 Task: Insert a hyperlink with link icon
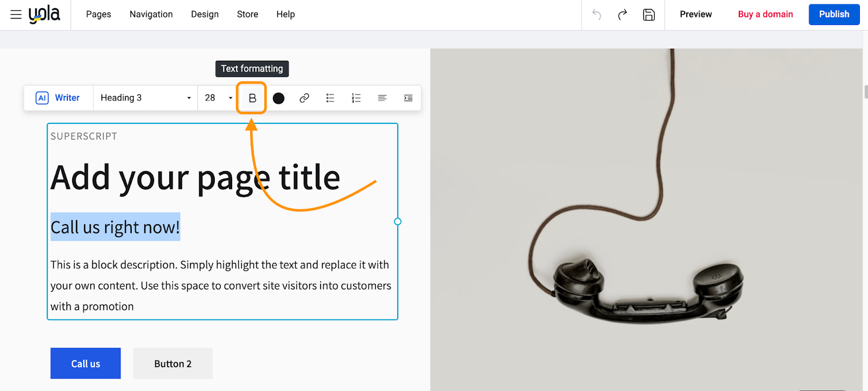coord(304,98)
